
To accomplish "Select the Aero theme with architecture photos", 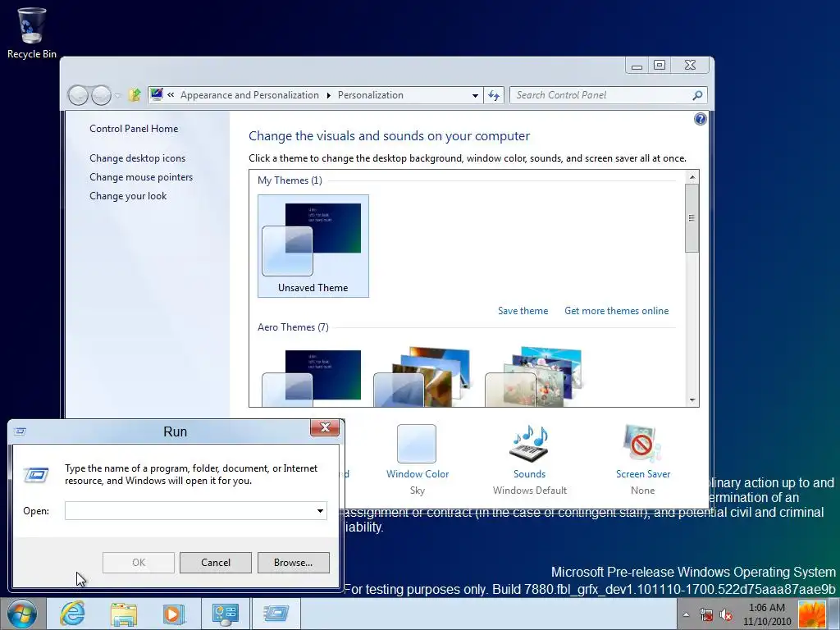I will [x=422, y=377].
